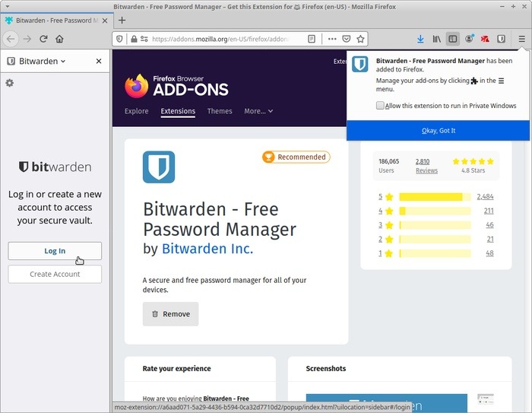Viewport: 532px width, 413px height.
Task: Open Bitwarden sidebar settings gear
Action: click(x=9, y=83)
